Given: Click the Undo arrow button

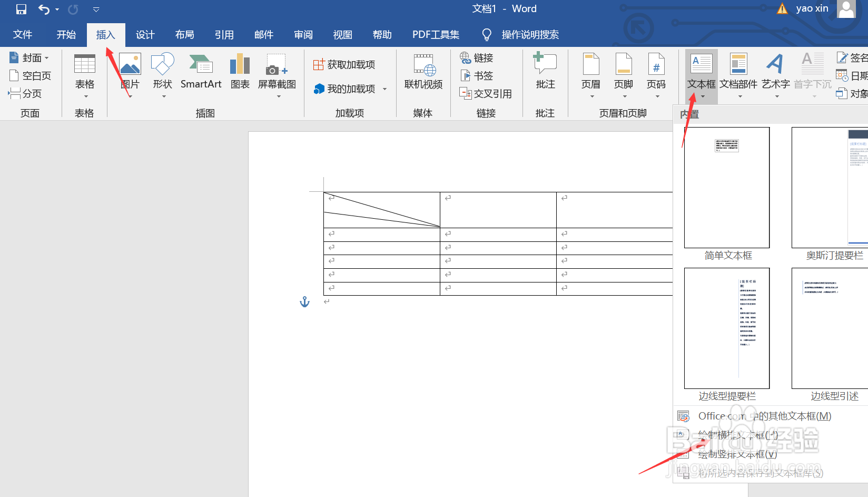Looking at the screenshot, I should click(x=44, y=9).
